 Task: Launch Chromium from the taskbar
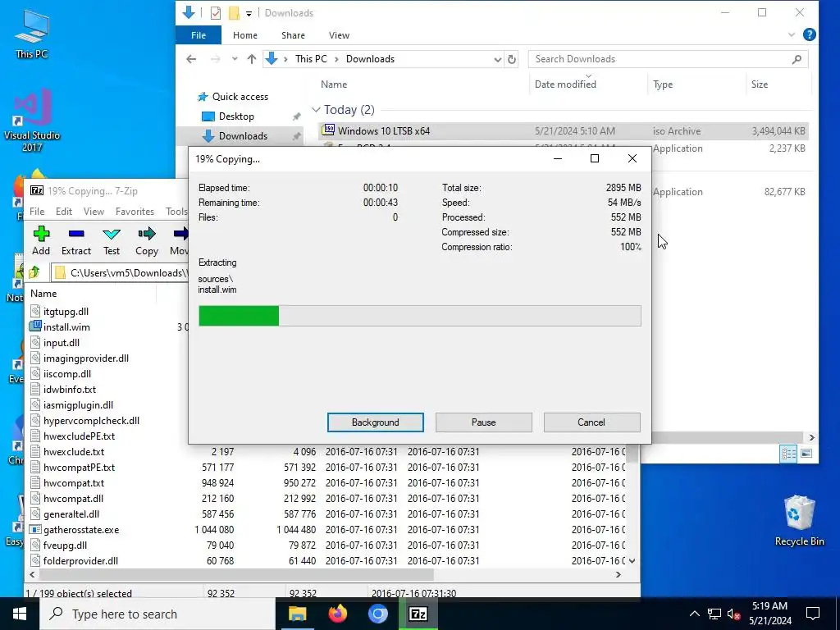377,614
